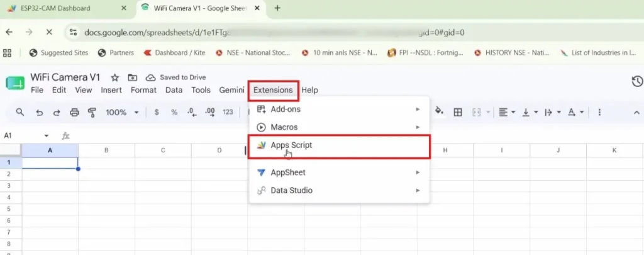Select column A header

[50, 150]
